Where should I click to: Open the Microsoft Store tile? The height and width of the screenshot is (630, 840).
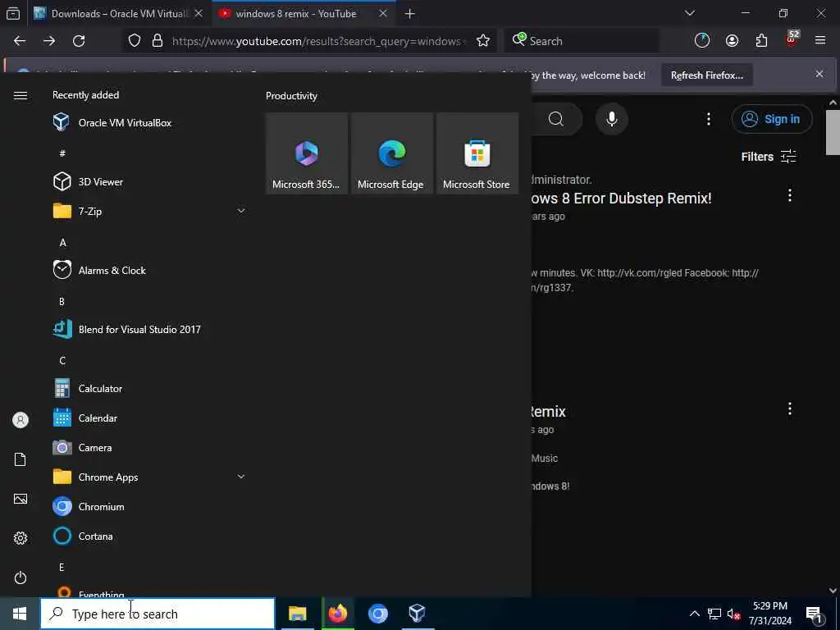tap(477, 153)
